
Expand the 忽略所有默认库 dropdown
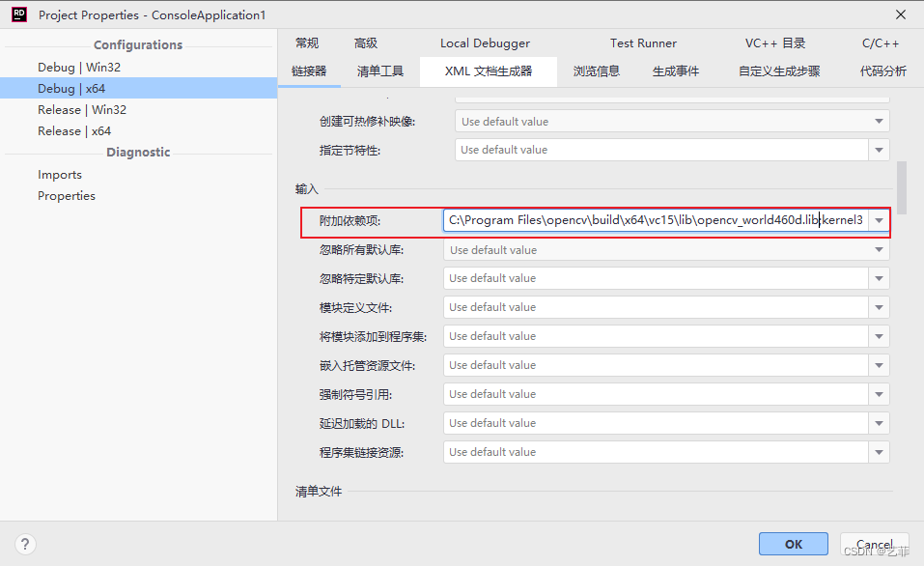pos(879,250)
